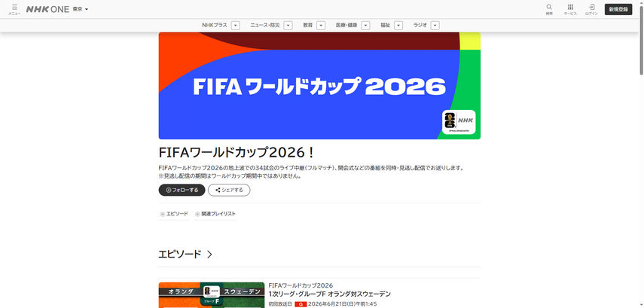The image size is (644, 308).
Task: Click the 2026年6月21日(日)午前1:45 broadcast date
Action: (343, 304)
